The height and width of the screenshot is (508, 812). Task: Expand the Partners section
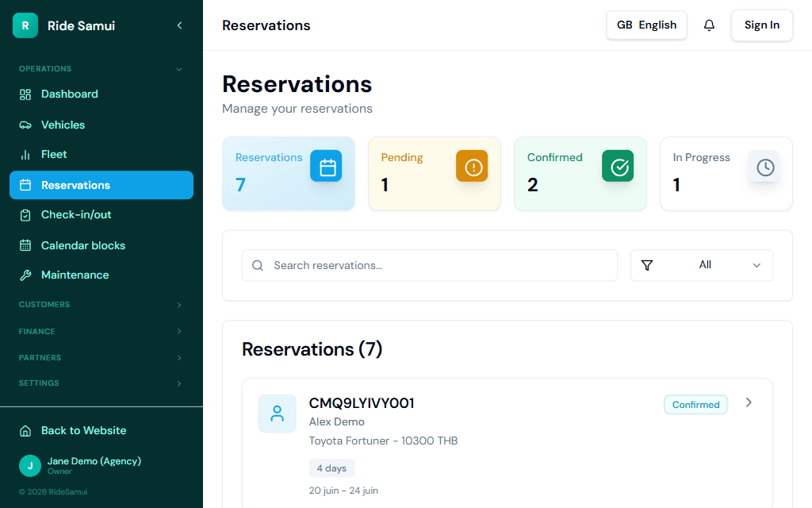pyautogui.click(x=179, y=358)
